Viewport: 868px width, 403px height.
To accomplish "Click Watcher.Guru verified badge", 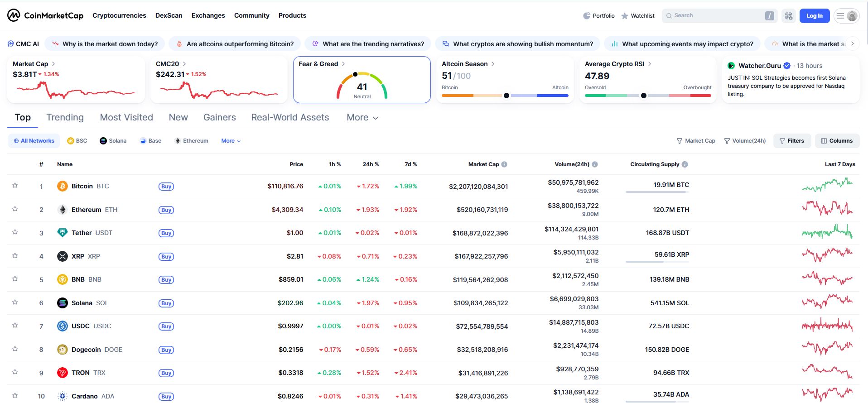I will click(x=787, y=66).
